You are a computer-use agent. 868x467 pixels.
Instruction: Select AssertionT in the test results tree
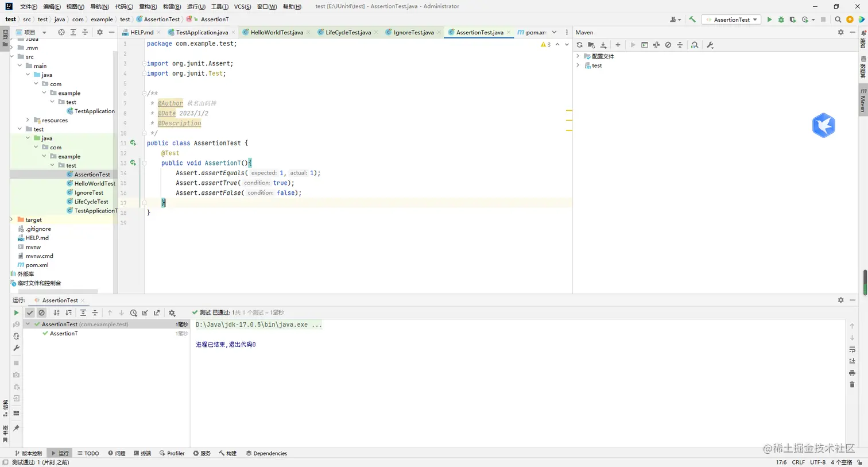coord(64,333)
